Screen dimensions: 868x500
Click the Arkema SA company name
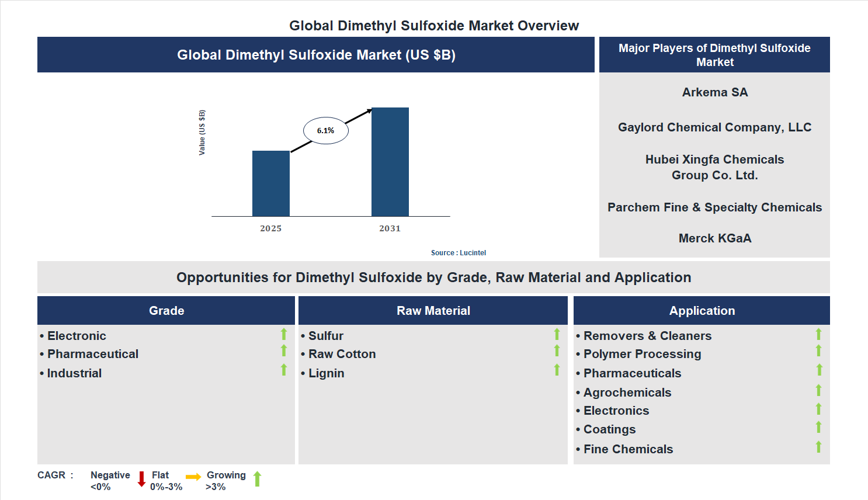coord(714,92)
